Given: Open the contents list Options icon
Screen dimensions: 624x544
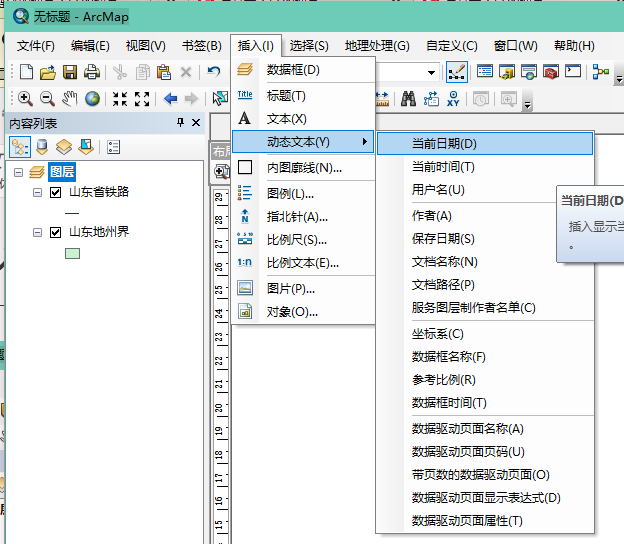Looking at the screenshot, I should pyautogui.click(x=113, y=147).
